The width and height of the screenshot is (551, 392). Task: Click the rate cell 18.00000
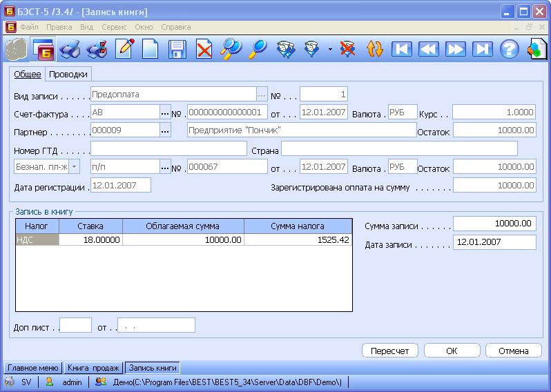click(x=90, y=240)
